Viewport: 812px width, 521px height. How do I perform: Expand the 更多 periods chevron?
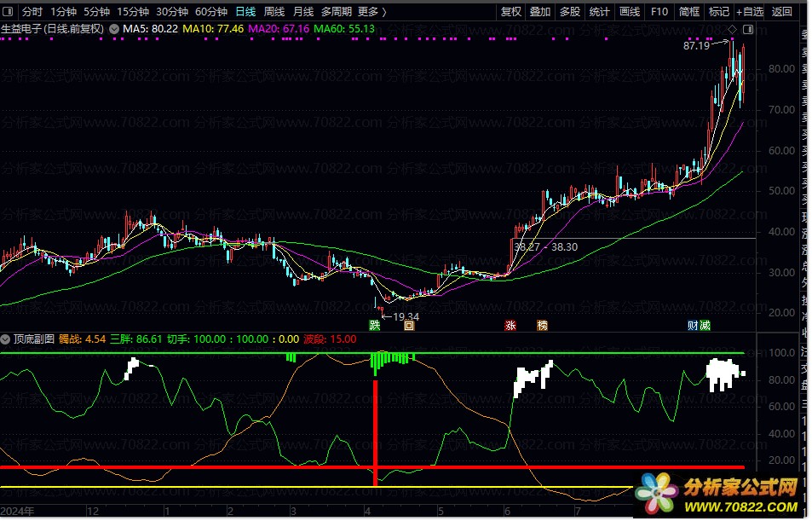click(383, 11)
